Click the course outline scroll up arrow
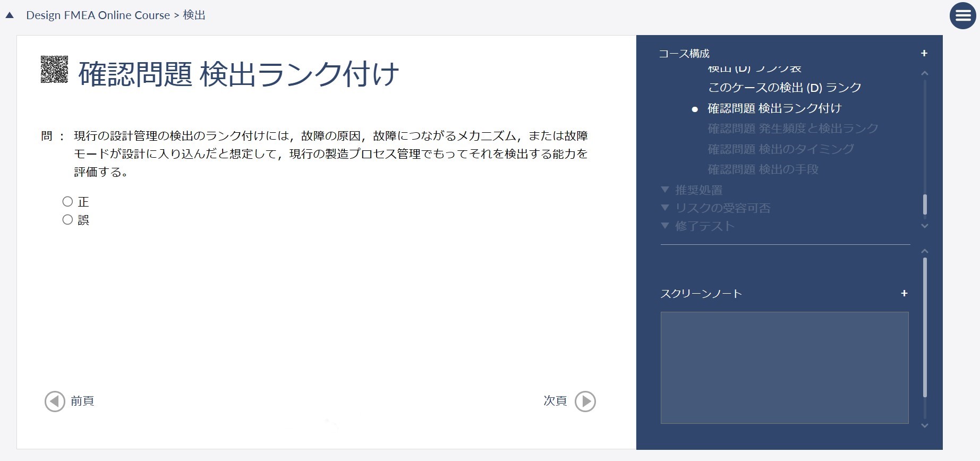980x461 pixels. coord(925,73)
